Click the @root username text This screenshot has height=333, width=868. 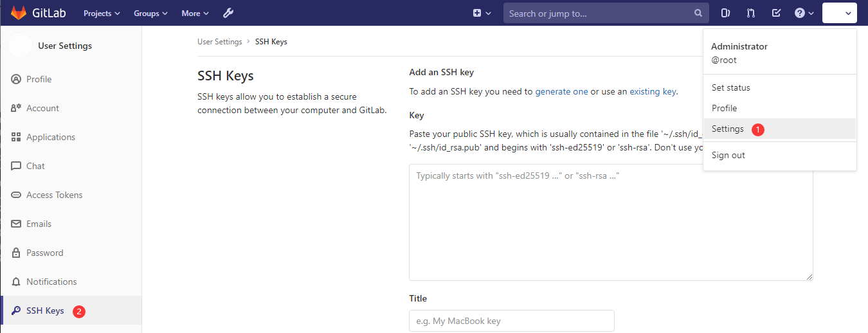point(724,60)
